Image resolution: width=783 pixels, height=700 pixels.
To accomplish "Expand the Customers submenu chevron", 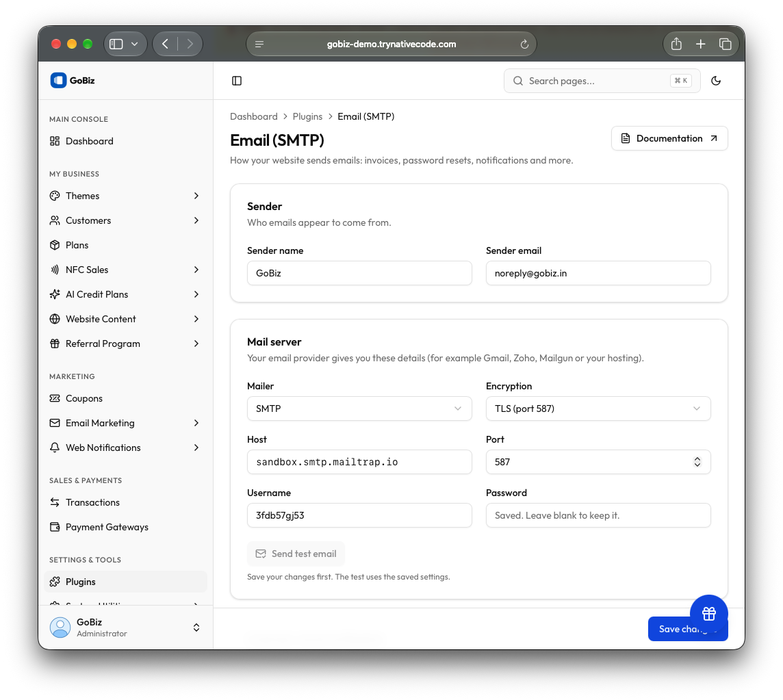I will tap(196, 220).
